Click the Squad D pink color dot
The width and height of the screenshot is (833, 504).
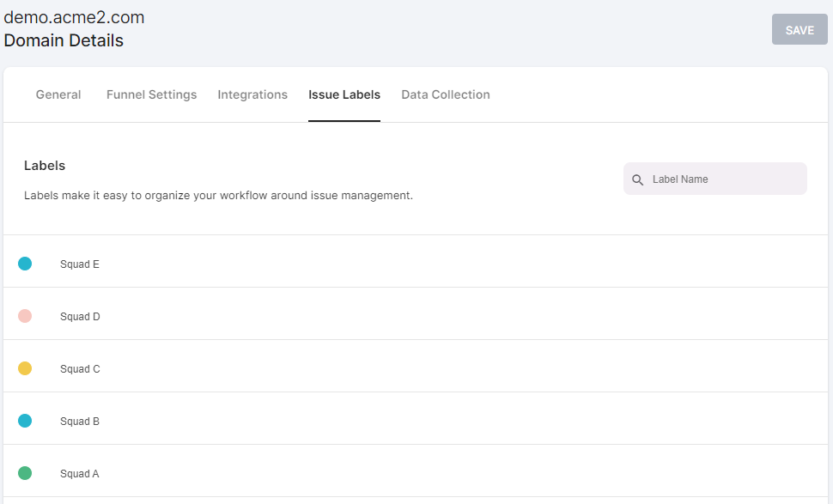(25, 316)
